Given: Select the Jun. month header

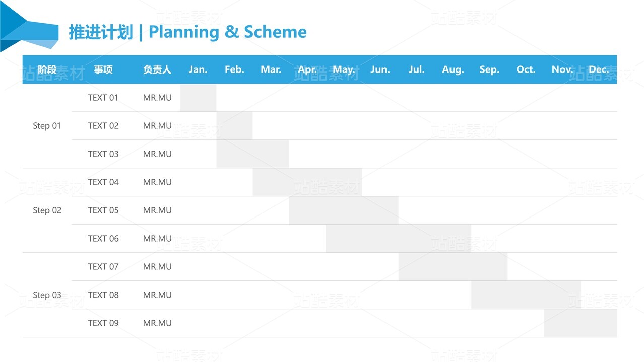Looking at the screenshot, I should pos(380,69).
